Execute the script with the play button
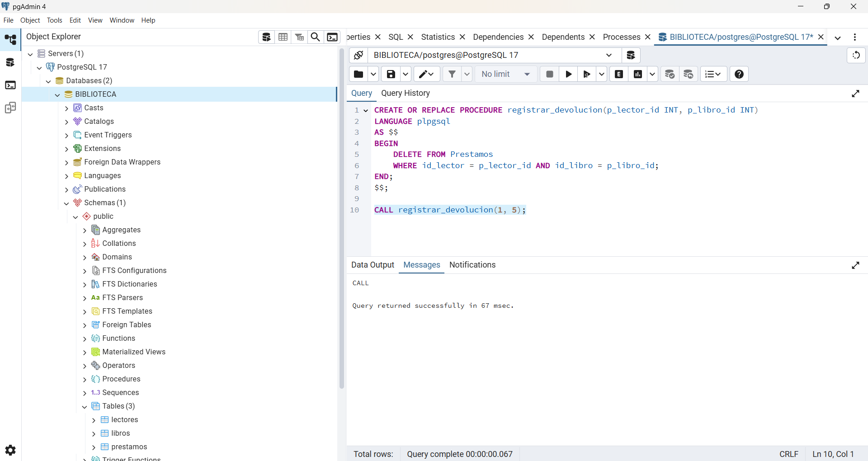The image size is (868, 461). (x=569, y=74)
